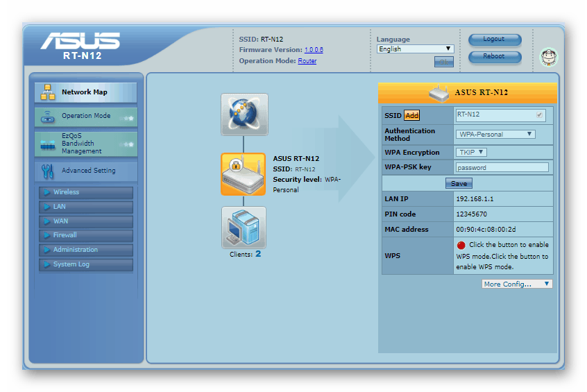Viewport: 587px width, 392px height.
Task: Open EzQoS Bandwidth Management menu
Action: point(85,144)
